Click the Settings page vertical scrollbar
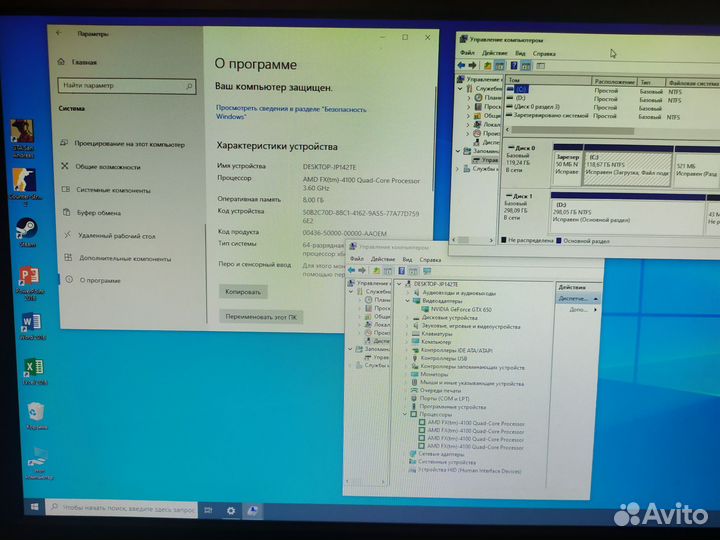Screen dimensions: 720x540 click(x=434, y=138)
